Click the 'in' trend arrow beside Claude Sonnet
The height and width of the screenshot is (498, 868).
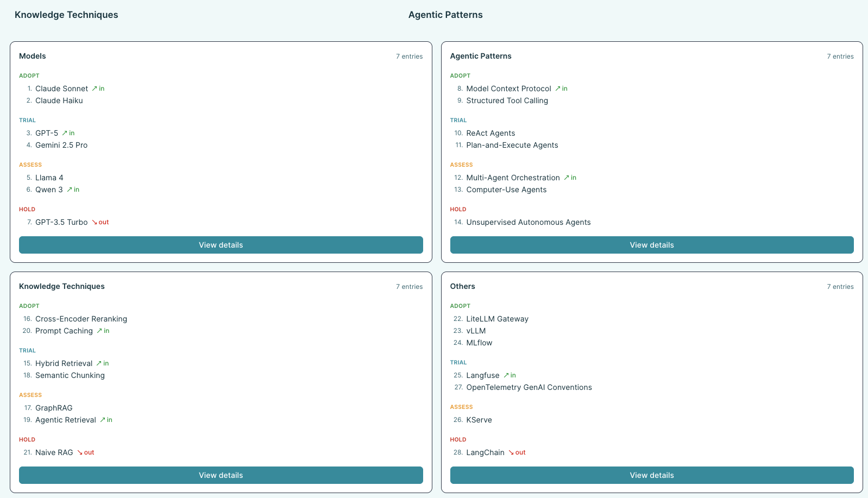click(x=98, y=89)
